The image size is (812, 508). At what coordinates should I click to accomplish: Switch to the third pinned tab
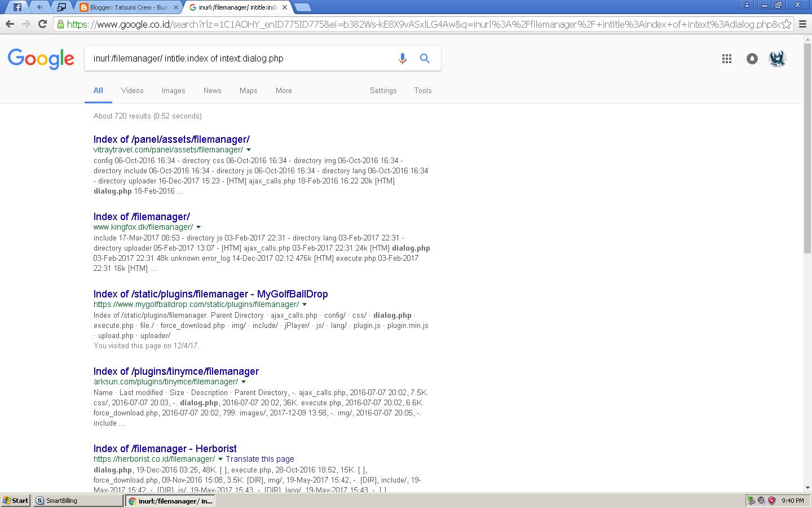(61, 7)
